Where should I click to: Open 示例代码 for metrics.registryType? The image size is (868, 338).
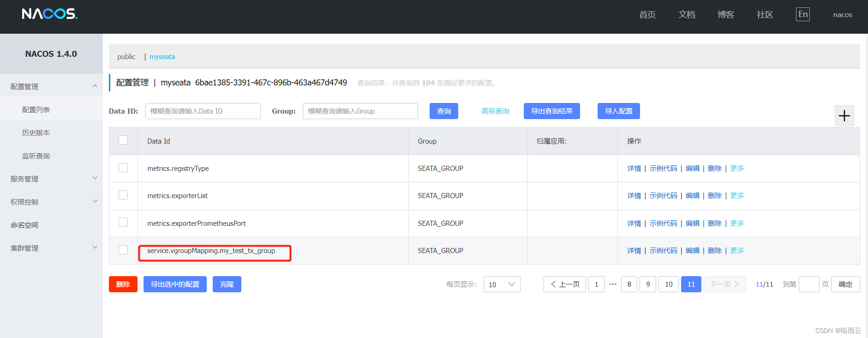tap(663, 169)
